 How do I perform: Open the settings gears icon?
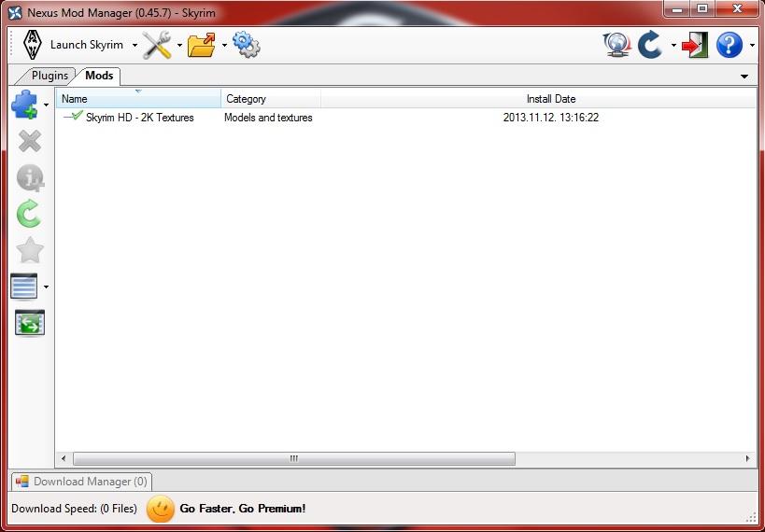tap(246, 45)
